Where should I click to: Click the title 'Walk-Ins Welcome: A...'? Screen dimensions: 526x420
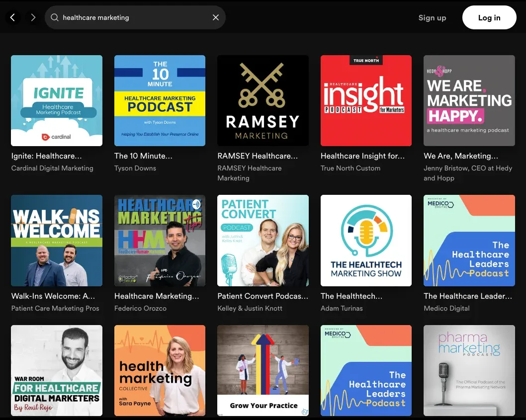point(53,296)
